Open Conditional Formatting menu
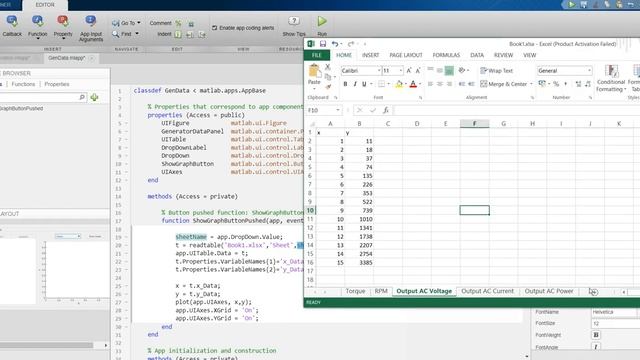The height and width of the screenshot is (360, 640). pos(611,78)
